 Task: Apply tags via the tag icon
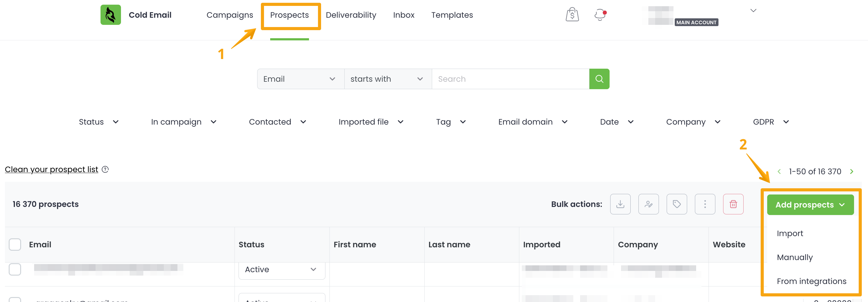tap(677, 204)
